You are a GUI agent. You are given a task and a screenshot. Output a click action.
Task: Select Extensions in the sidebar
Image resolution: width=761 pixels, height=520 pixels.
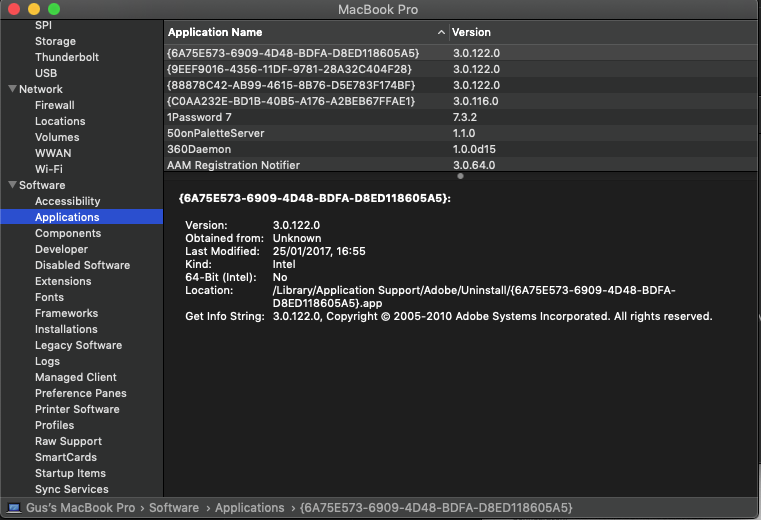click(x=63, y=282)
